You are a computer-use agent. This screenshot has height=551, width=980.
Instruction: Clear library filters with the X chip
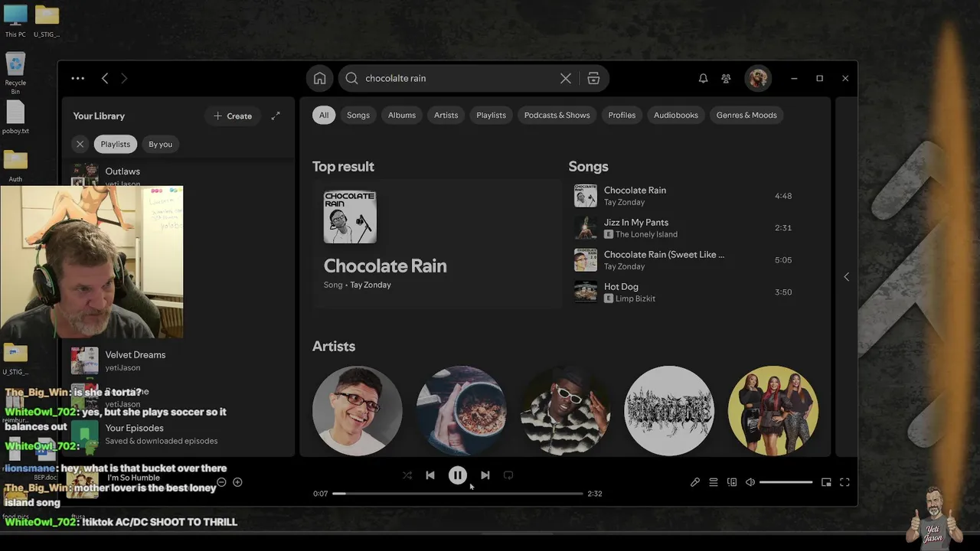click(x=80, y=144)
